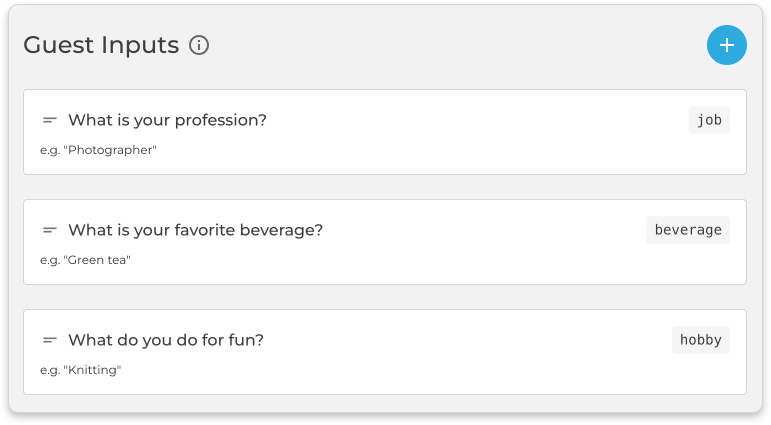Click the 'hobby' variable tag
771x425 pixels.
click(x=700, y=340)
